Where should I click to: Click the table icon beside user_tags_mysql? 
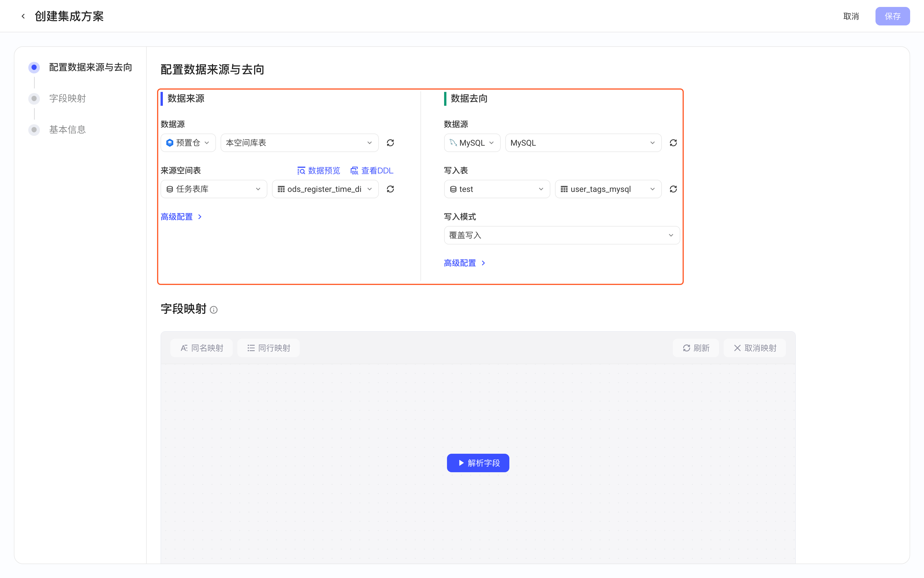tap(564, 189)
